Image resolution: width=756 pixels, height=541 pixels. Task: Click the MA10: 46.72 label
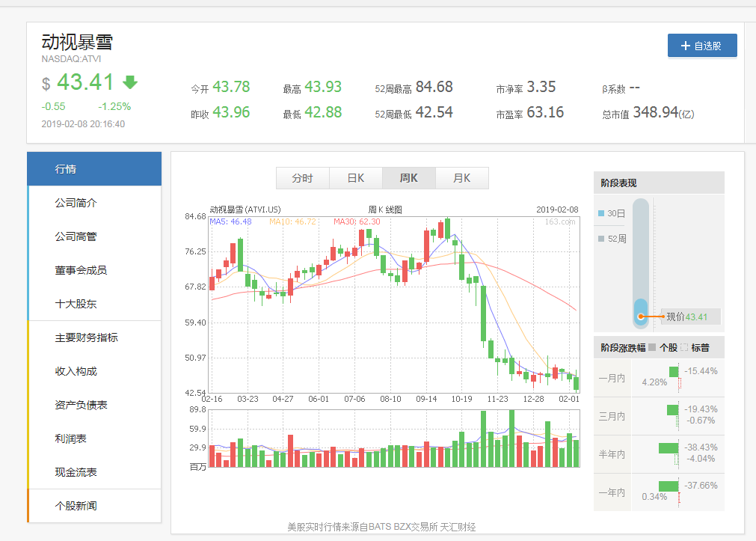point(292,221)
